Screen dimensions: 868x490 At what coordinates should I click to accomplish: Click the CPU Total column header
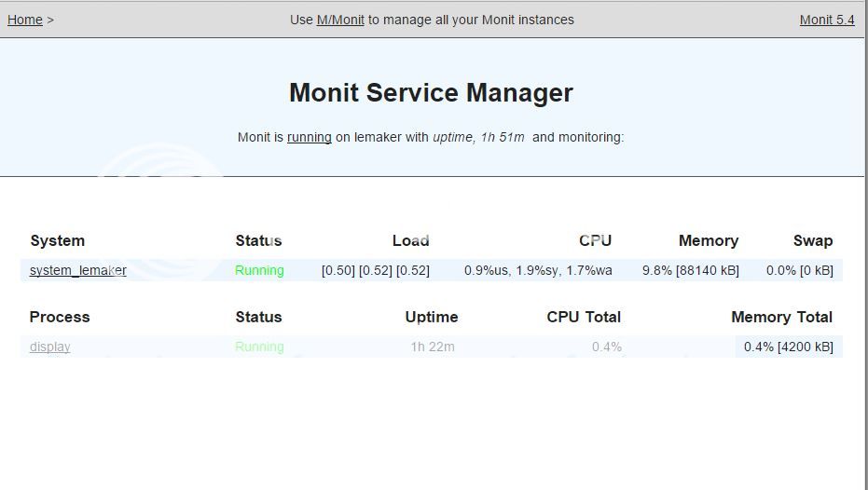pos(584,317)
